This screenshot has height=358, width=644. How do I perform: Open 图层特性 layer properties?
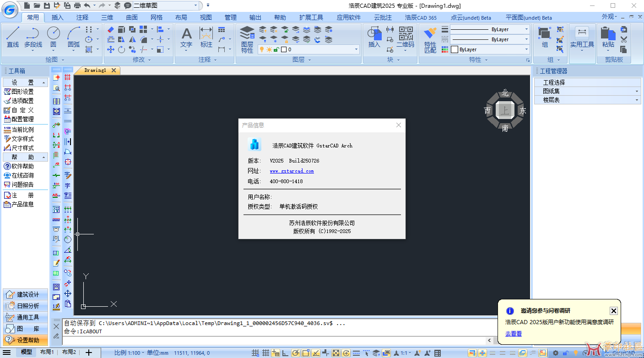coord(247,39)
